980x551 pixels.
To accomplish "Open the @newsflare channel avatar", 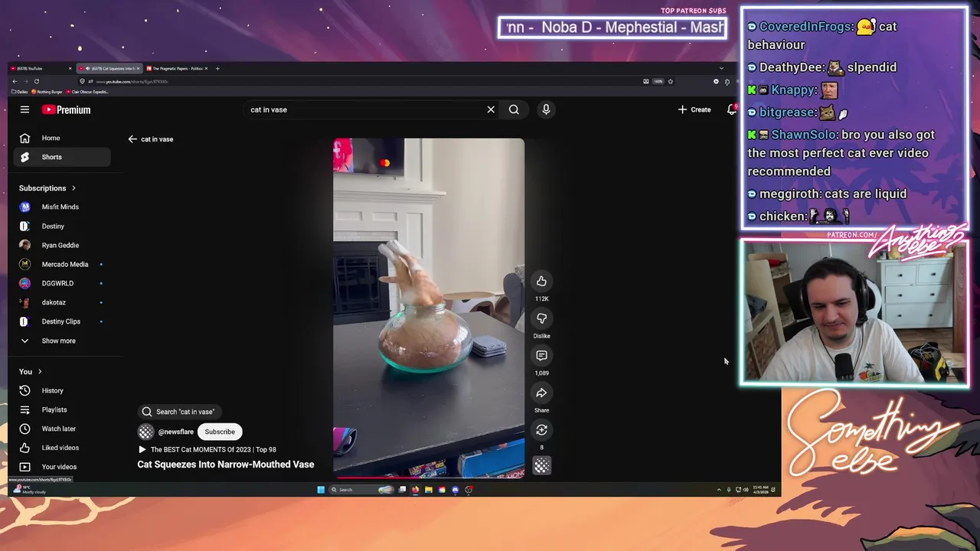I will coord(145,432).
